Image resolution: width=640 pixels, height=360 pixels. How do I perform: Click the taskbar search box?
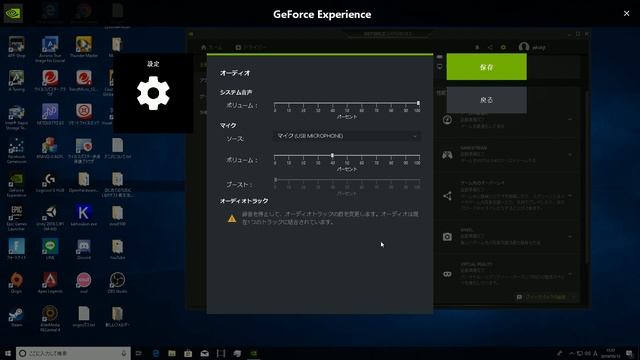(73, 353)
